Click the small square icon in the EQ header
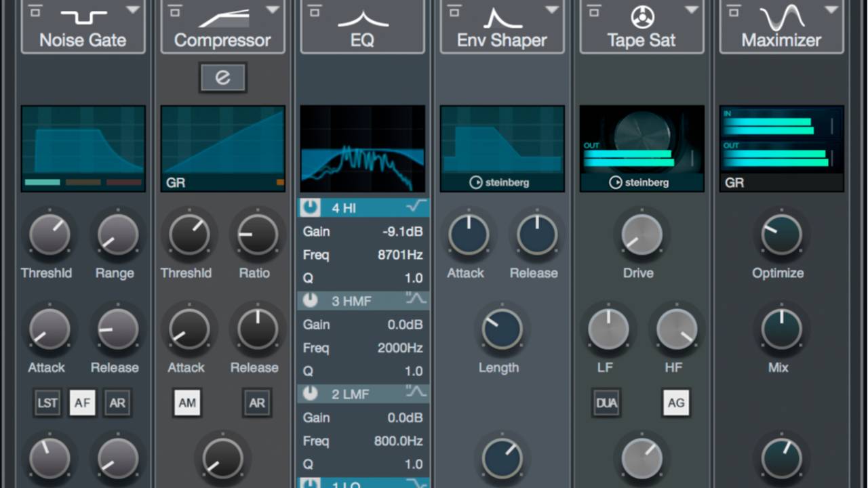 tap(315, 10)
